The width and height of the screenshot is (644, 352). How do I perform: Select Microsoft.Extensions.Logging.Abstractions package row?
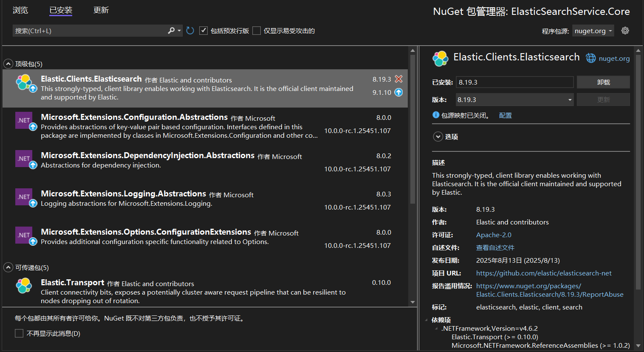205,203
